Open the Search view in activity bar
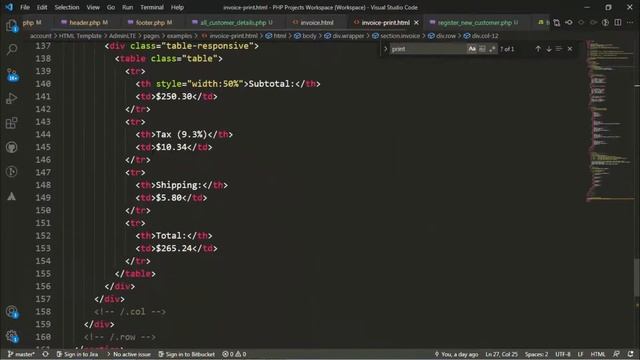The height and width of the screenshot is (360, 640). pyautogui.click(x=11, y=50)
